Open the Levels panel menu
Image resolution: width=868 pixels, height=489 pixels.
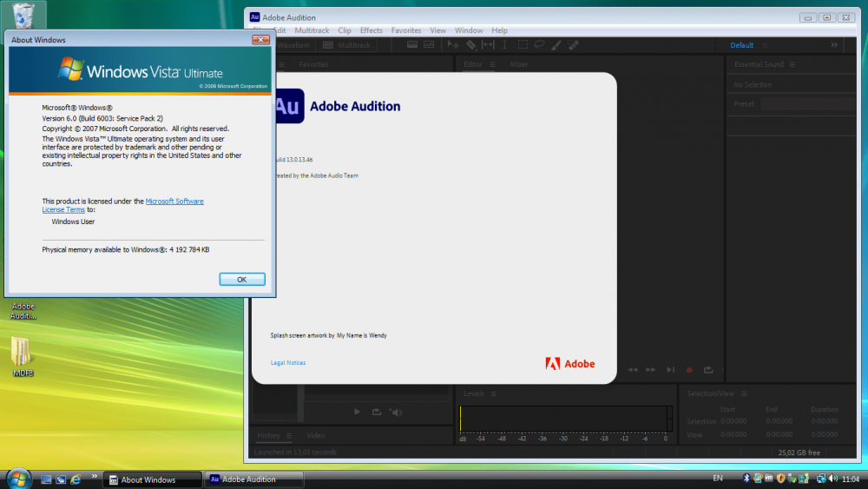pyautogui.click(x=492, y=393)
